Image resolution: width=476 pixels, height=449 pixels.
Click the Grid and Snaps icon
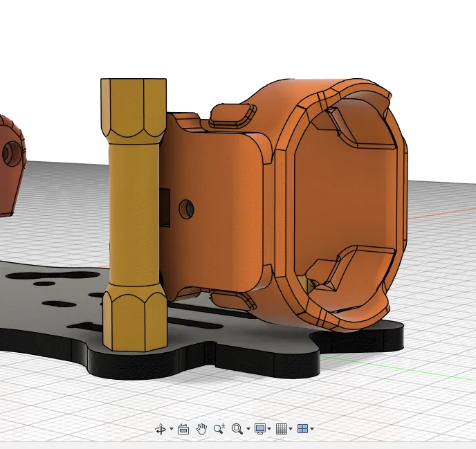[x=282, y=429]
